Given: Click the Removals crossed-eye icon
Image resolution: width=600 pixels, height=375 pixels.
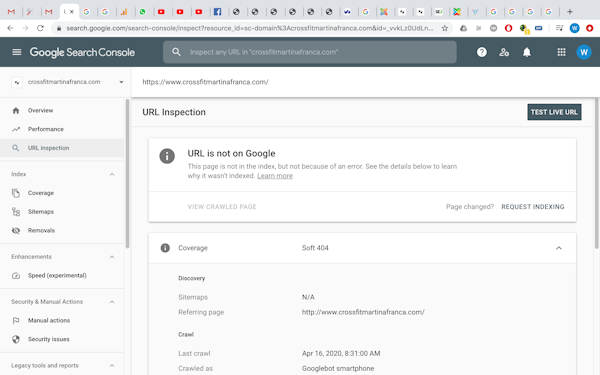Looking at the screenshot, I should pyautogui.click(x=16, y=230).
